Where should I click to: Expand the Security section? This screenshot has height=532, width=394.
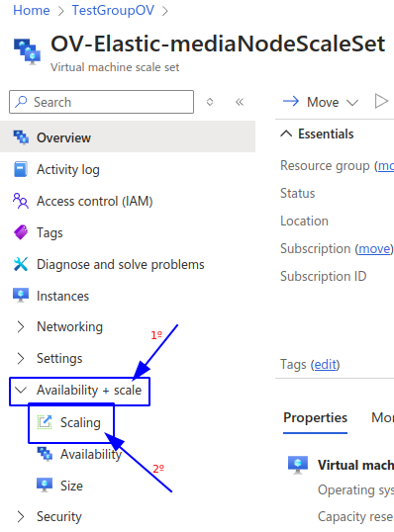tap(21, 516)
